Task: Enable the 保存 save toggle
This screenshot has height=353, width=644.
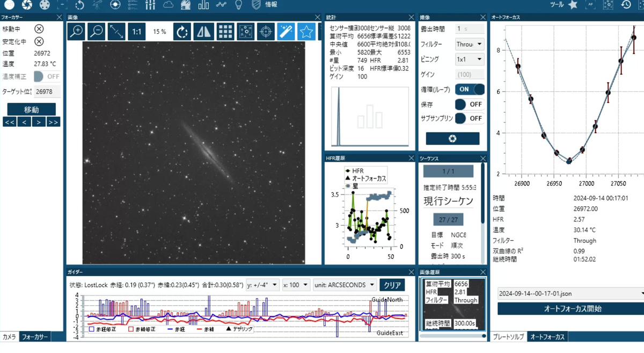Action: (x=470, y=104)
